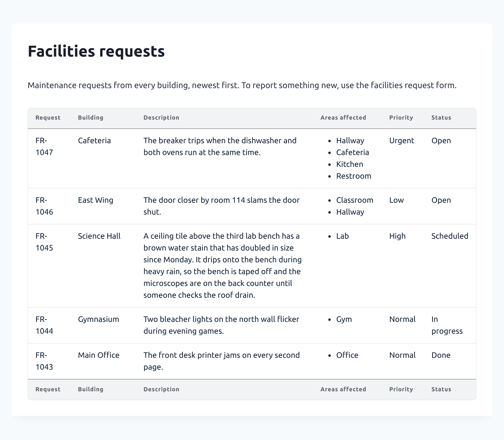
Task: Click the top Description column header
Action: click(x=161, y=118)
